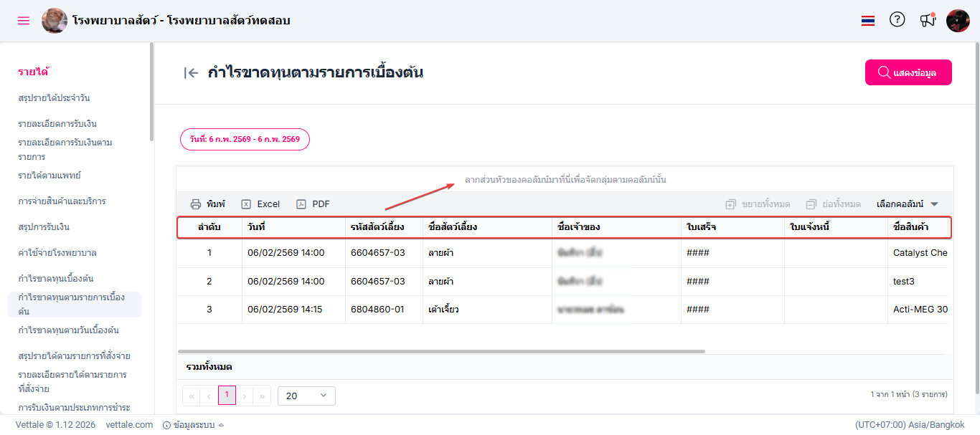Image resolution: width=980 pixels, height=435 pixels.
Task: Sort by ใบแจ้งหนี้ column header
Action: tap(836, 227)
